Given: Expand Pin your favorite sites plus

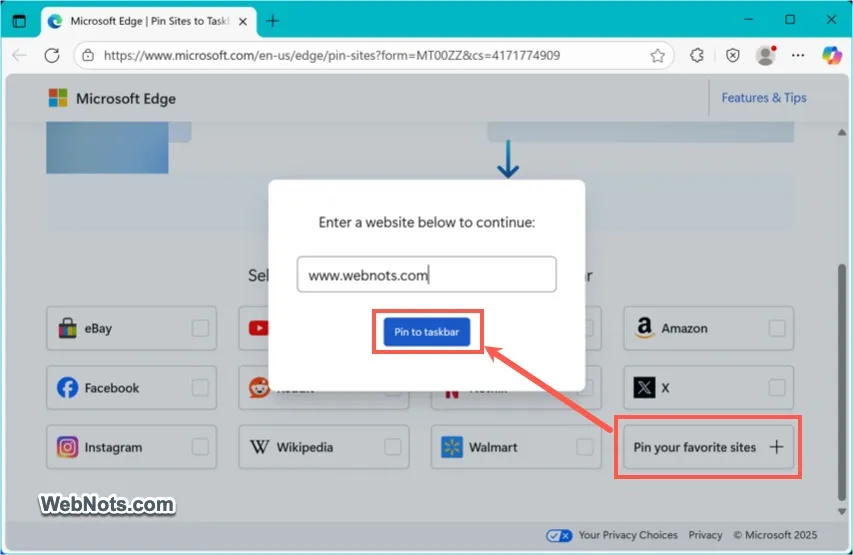Looking at the screenshot, I should [776, 447].
